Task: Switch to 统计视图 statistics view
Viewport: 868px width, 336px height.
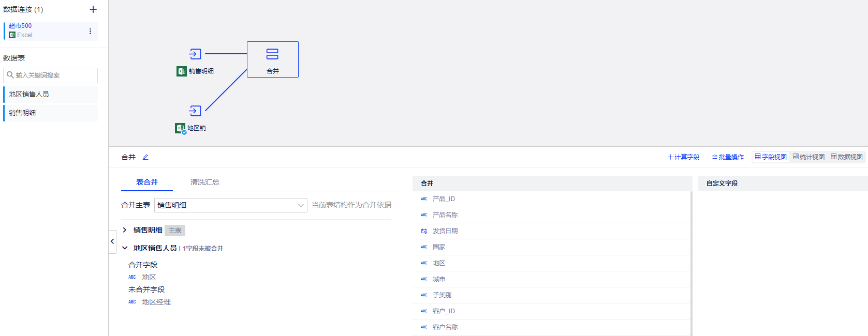Action: (x=808, y=157)
